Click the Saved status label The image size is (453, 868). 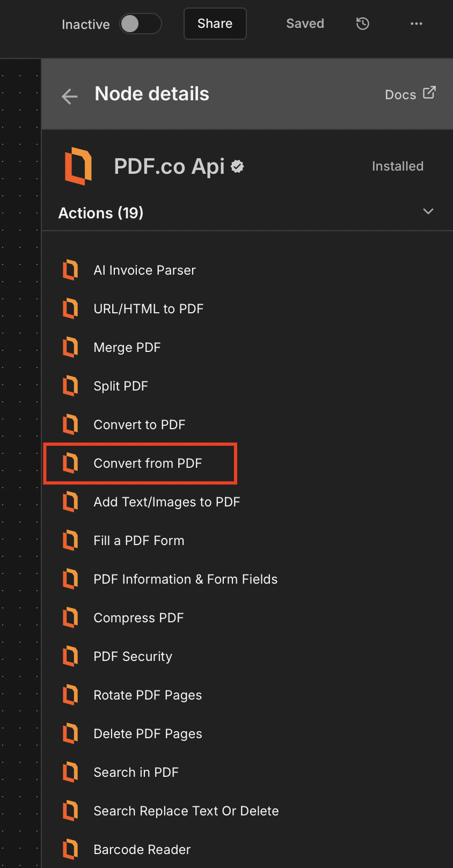tap(305, 24)
